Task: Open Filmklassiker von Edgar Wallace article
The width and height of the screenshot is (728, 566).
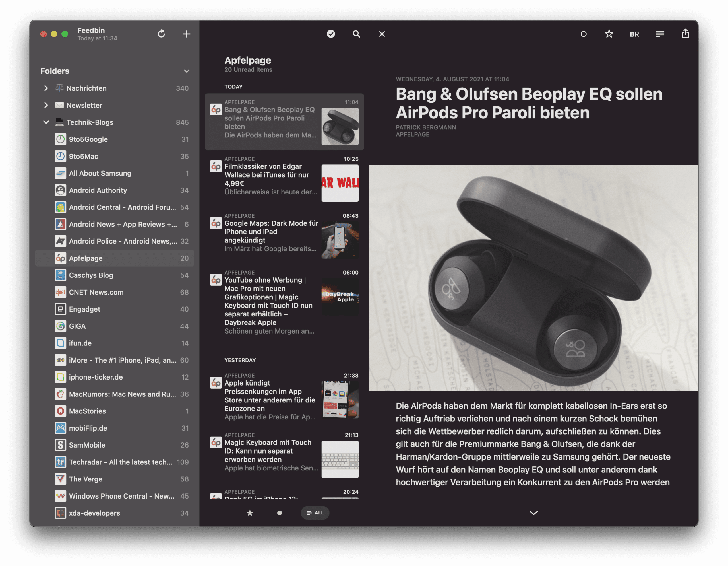Action: pyautogui.click(x=284, y=178)
